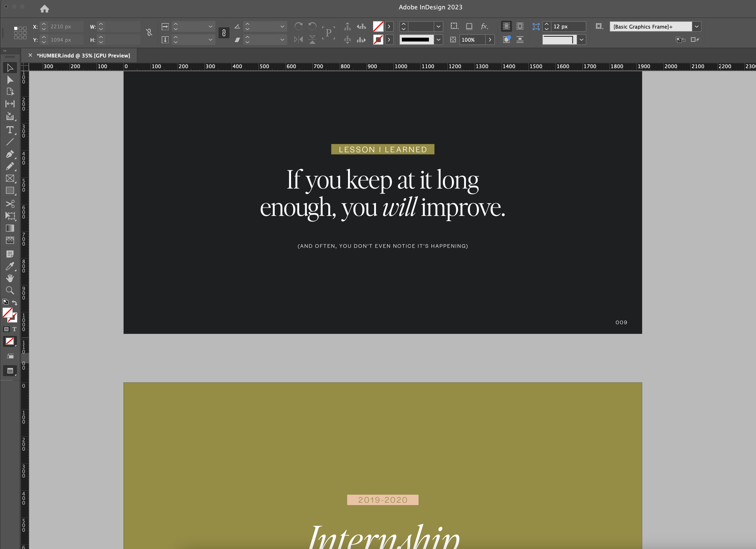The image size is (756, 549).
Task: Choose the Hand tool
Action: click(x=10, y=278)
